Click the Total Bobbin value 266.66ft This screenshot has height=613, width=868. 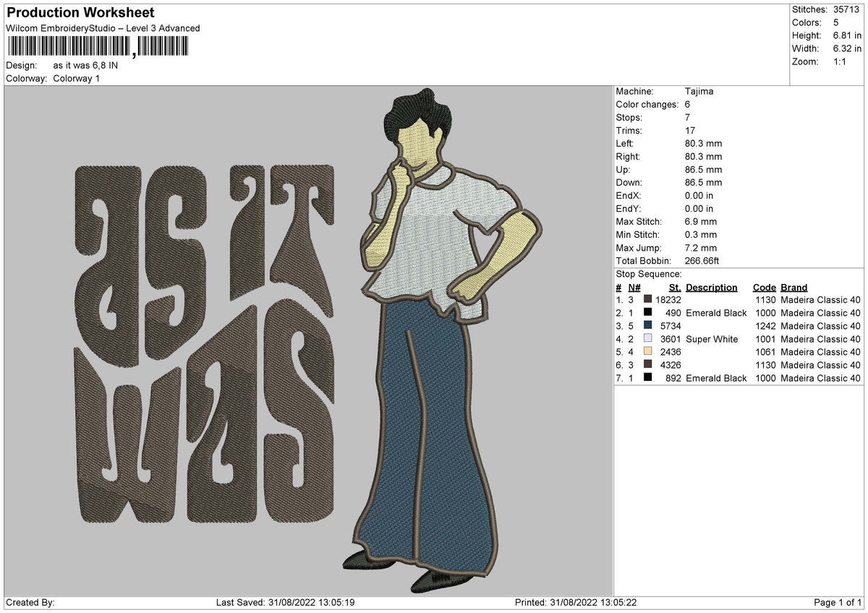[703, 261]
